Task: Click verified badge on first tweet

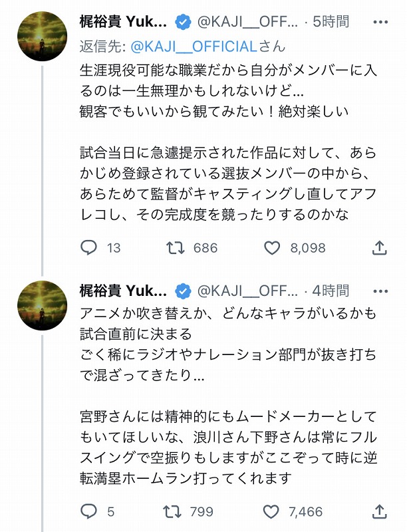Action: click(x=183, y=23)
